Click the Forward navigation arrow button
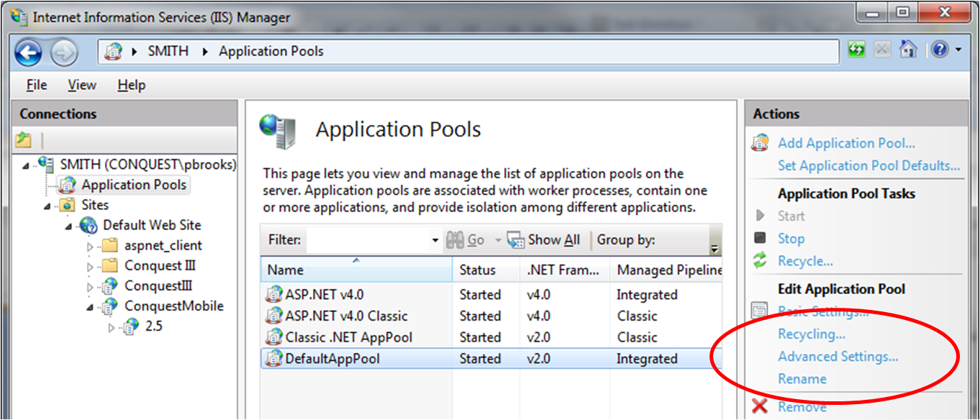Screen dimensions: 980x420 pos(64,52)
